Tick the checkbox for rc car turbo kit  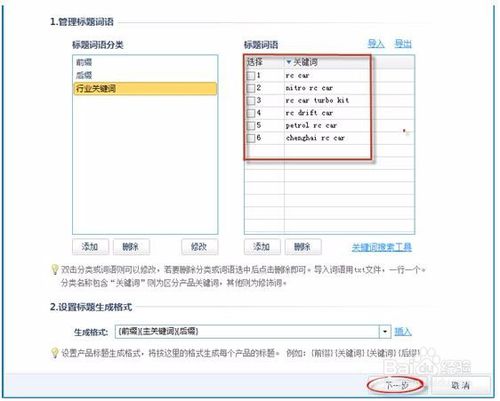click(x=251, y=101)
